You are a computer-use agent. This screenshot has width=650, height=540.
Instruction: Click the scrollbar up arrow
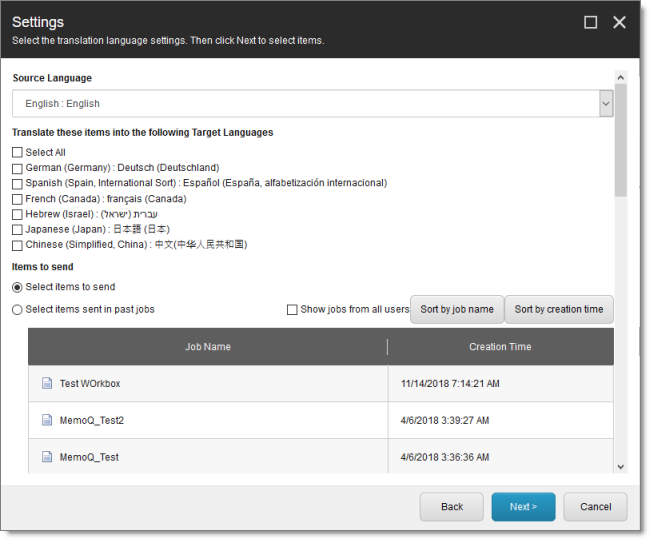click(621, 77)
